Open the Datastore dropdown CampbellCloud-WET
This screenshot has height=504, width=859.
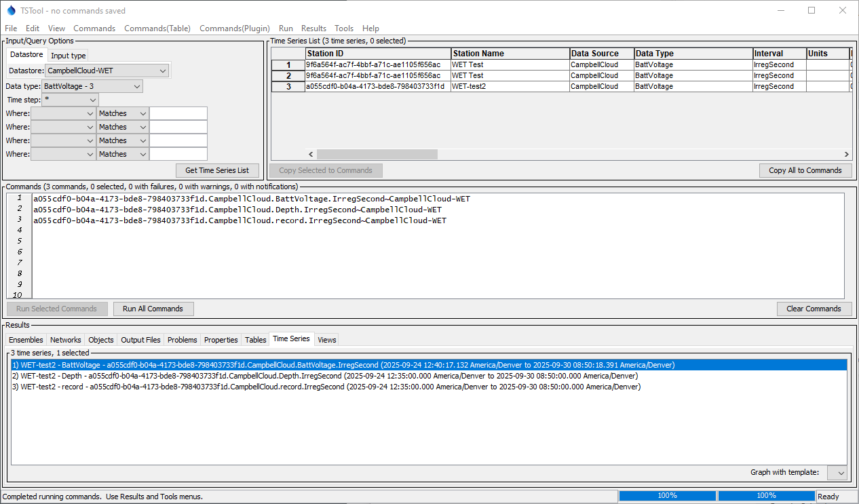[x=107, y=71]
